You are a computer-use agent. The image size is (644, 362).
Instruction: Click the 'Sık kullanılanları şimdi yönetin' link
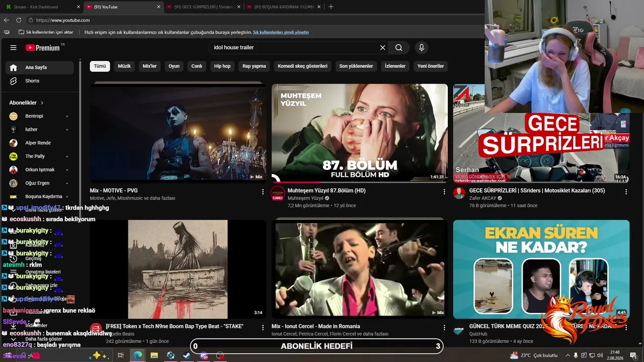(281, 32)
